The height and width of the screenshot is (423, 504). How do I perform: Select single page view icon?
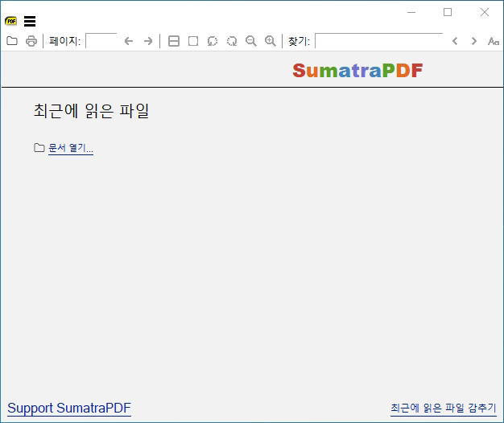(x=193, y=41)
